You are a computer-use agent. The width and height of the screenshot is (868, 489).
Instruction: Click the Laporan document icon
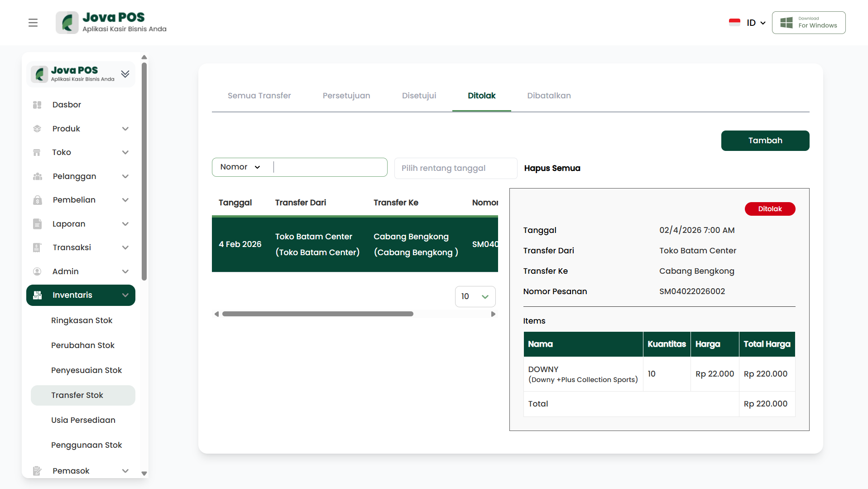point(37,224)
